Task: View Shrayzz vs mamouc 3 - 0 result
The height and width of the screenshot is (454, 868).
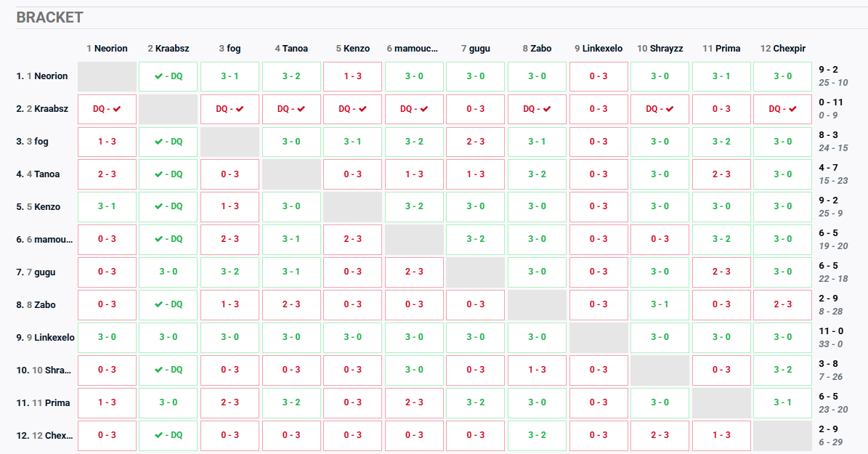Action: point(414,370)
